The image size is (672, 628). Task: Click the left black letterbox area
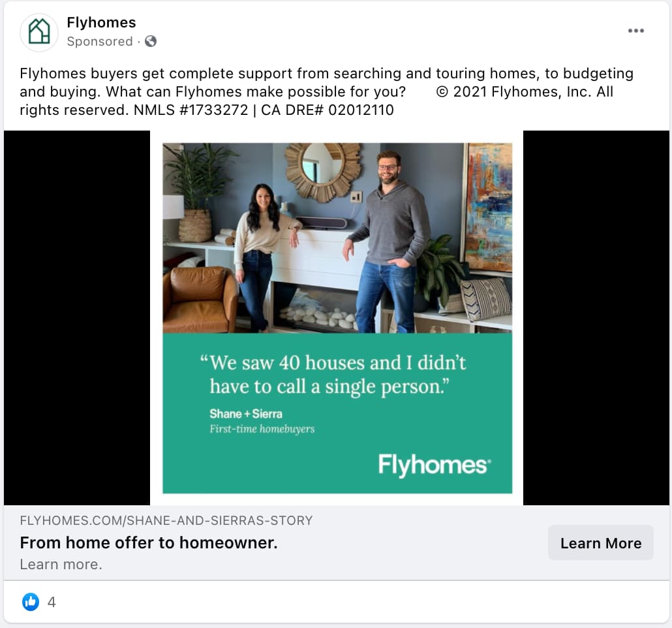[77, 318]
